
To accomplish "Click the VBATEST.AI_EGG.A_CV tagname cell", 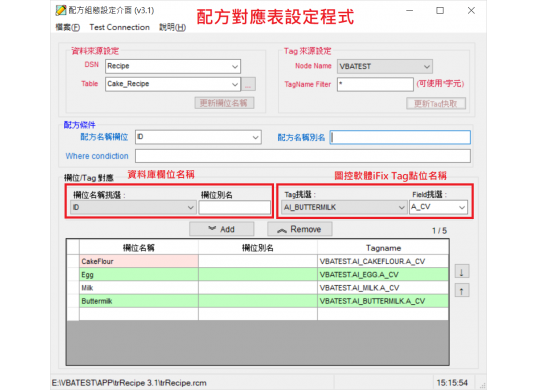I will pos(383,275).
